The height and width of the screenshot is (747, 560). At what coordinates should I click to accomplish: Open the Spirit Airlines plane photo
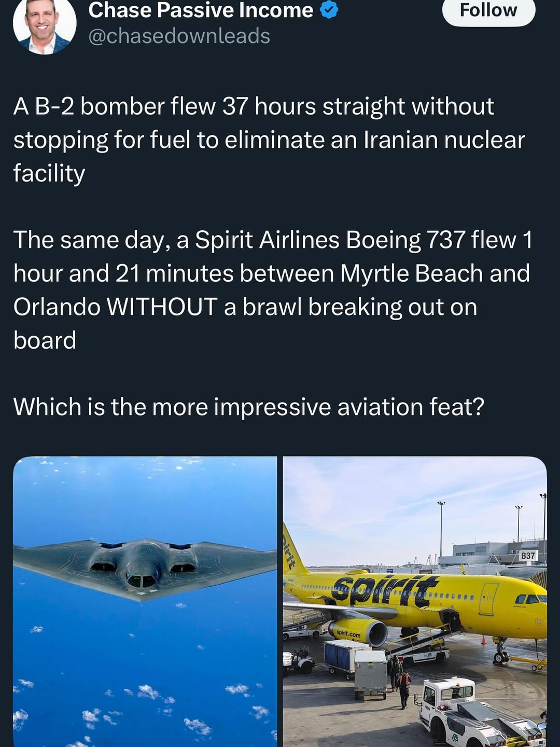415,602
